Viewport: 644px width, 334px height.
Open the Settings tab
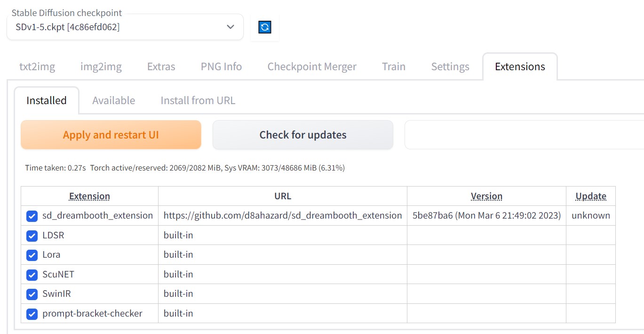450,67
